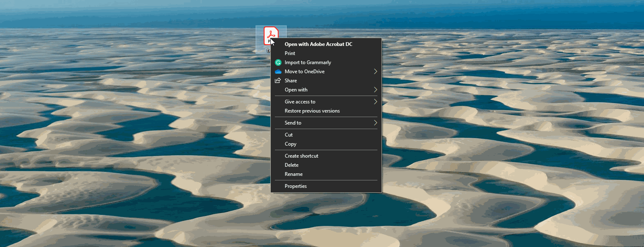
Task: Expand the Give access to submenu arrow
Action: [x=376, y=102]
